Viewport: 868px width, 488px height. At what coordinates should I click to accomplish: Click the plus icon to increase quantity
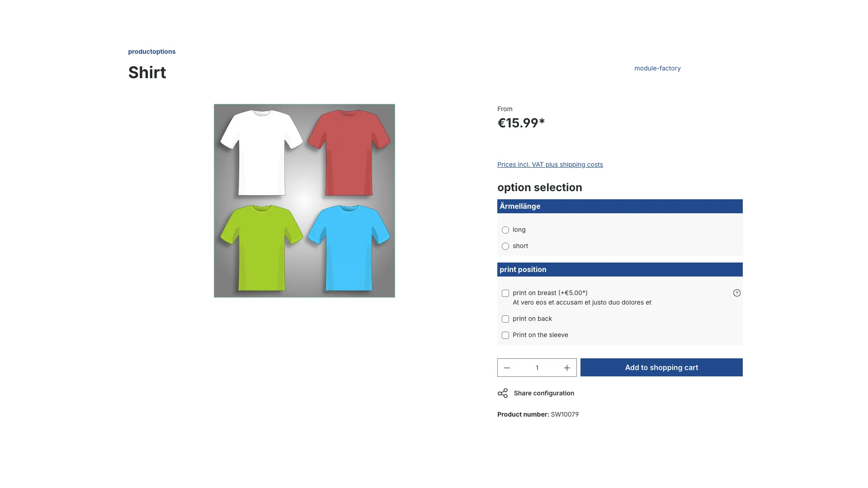pos(566,367)
